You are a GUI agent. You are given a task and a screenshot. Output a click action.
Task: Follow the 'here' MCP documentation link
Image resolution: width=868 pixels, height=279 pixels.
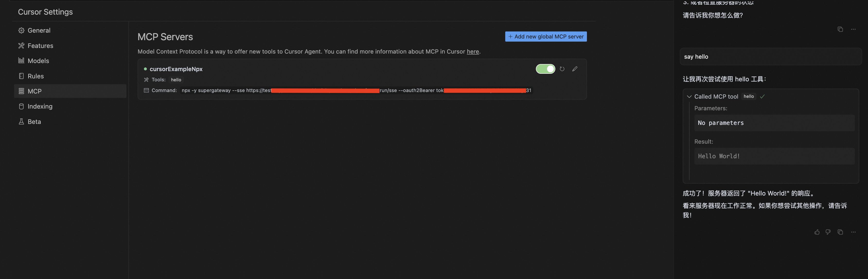coord(472,52)
